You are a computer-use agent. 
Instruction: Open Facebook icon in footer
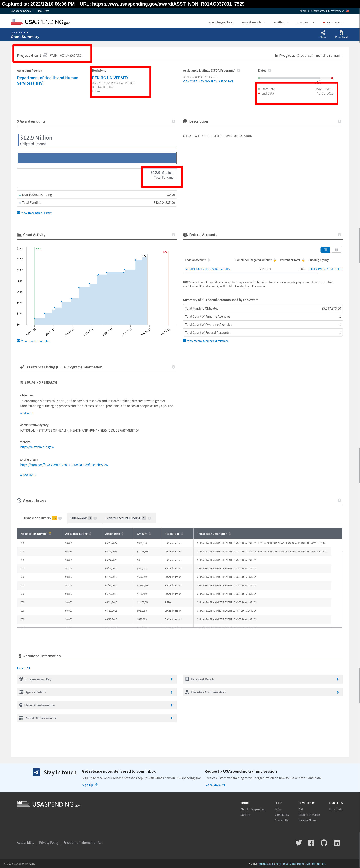(311, 843)
